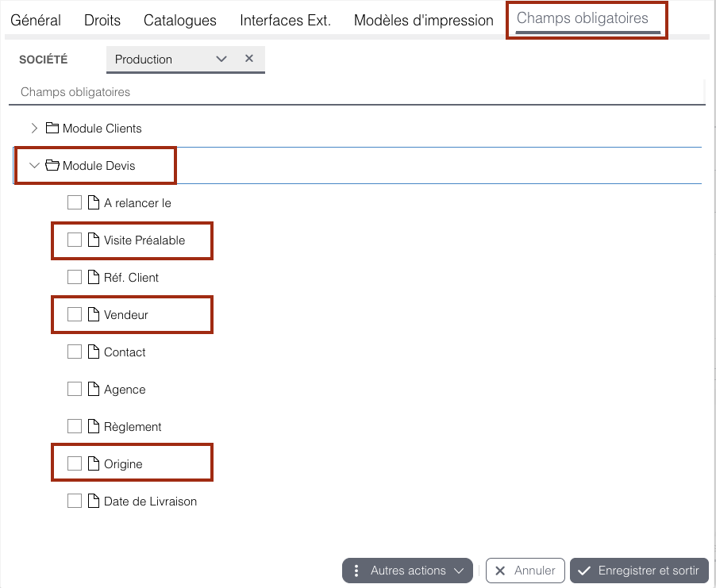
Task: Clear the Production société selection
Action: pyautogui.click(x=249, y=59)
